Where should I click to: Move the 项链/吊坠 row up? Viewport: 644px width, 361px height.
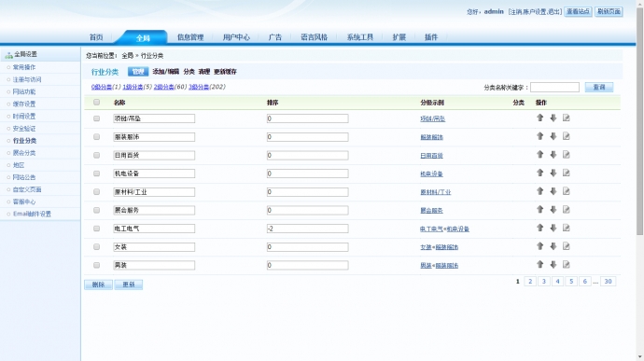coord(540,118)
